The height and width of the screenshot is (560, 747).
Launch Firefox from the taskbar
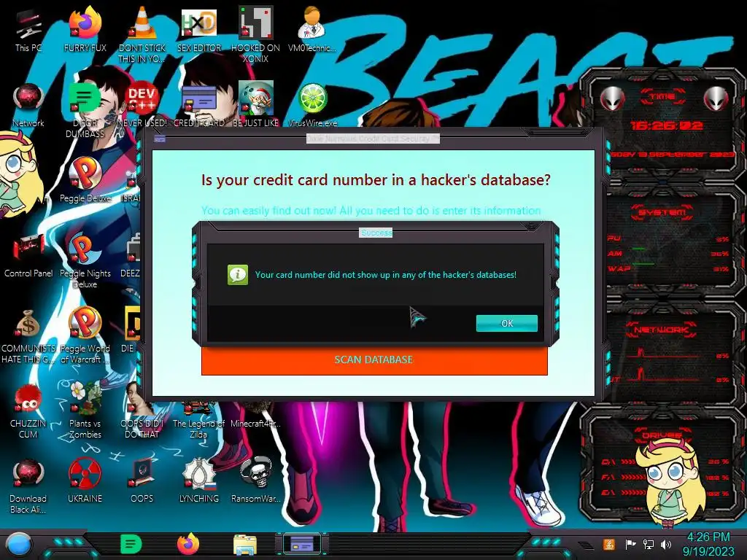187,544
